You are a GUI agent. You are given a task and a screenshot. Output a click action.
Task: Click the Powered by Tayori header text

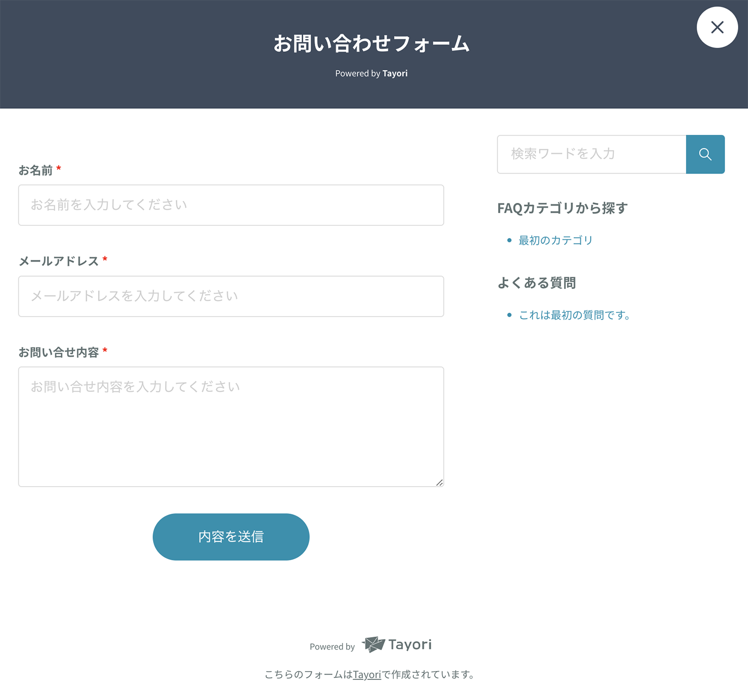[372, 73]
